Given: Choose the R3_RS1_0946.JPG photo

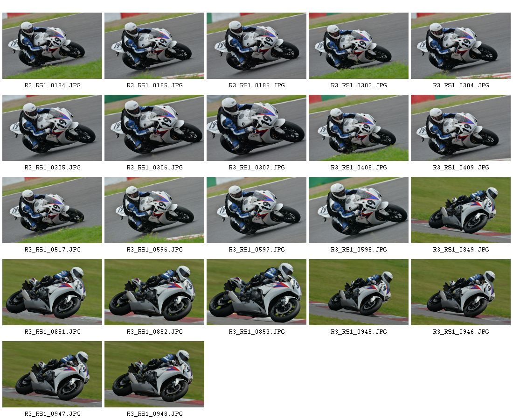Looking at the screenshot, I should (x=461, y=292).
